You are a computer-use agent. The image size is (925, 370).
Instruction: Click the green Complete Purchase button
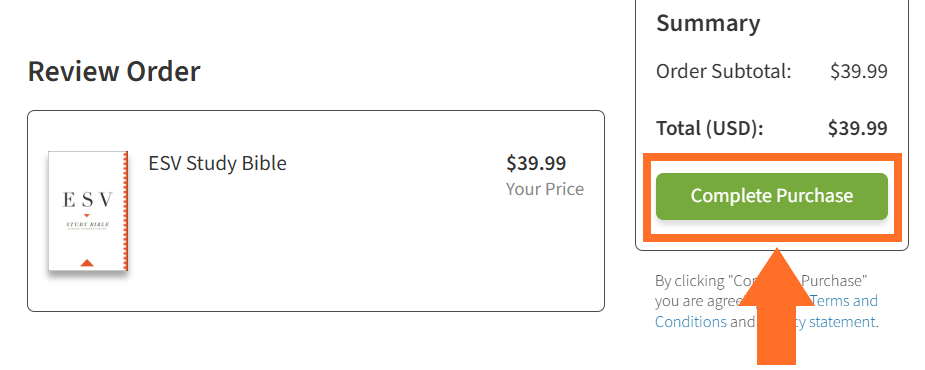[x=772, y=196]
